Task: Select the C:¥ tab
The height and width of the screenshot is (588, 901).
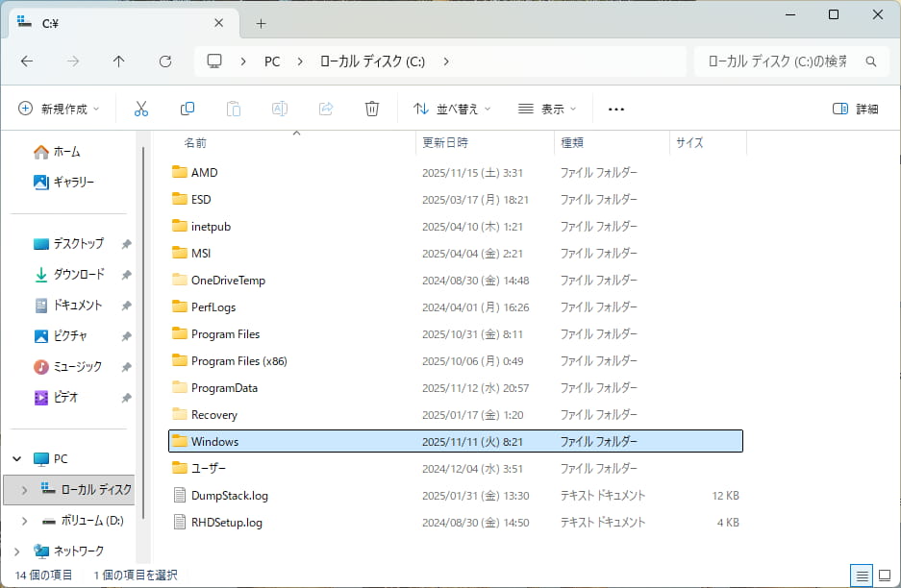Action: pyautogui.click(x=115, y=23)
